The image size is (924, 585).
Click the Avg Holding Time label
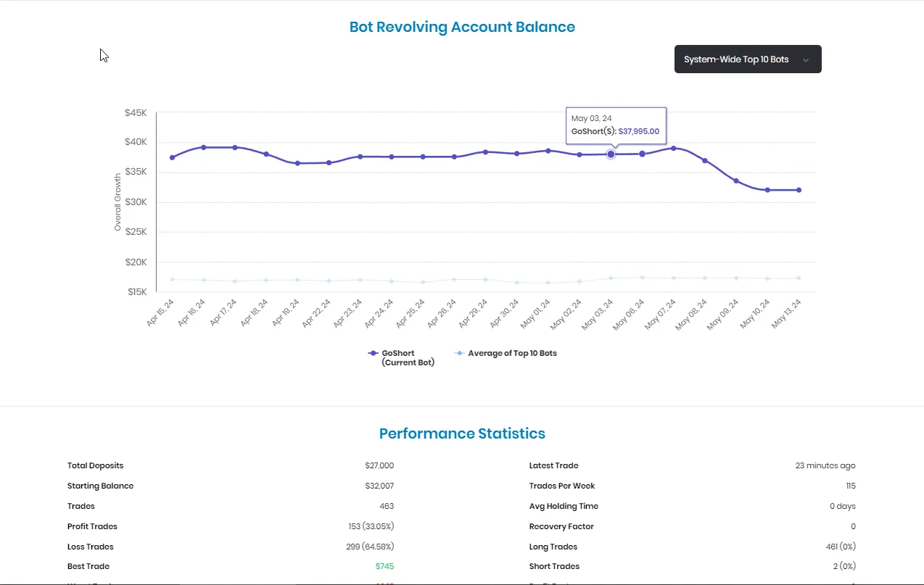pos(564,506)
